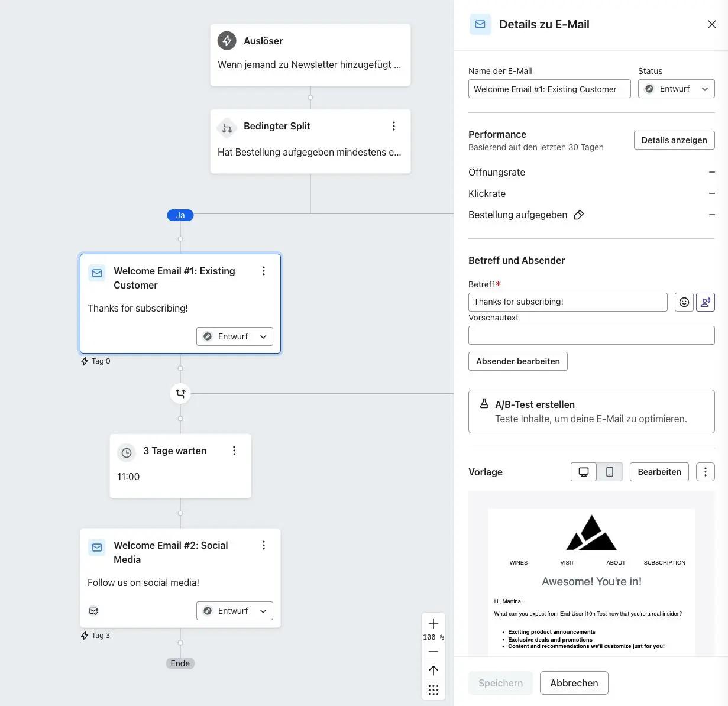Zoom in with the plus icon
This screenshot has height=706, width=728.
433,623
